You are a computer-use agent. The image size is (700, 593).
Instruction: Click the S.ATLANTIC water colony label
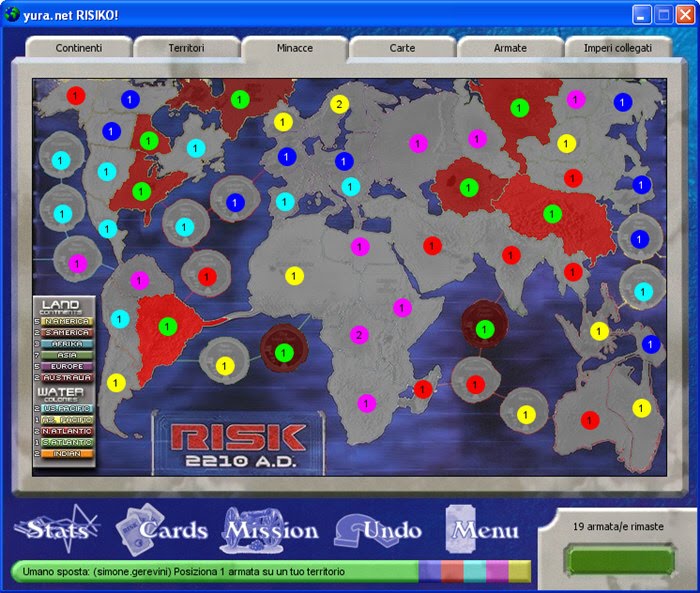point(67,442)
